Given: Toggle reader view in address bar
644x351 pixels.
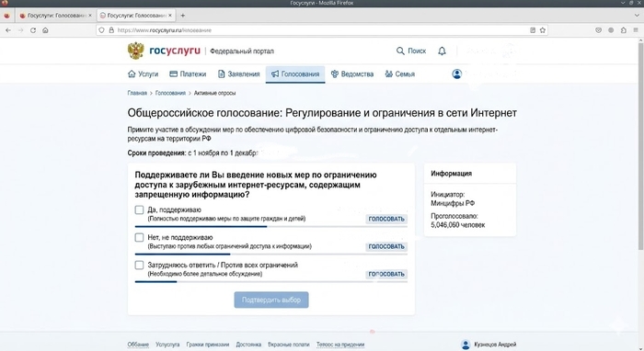Looking at the screenshot, I should click(533, 30).
